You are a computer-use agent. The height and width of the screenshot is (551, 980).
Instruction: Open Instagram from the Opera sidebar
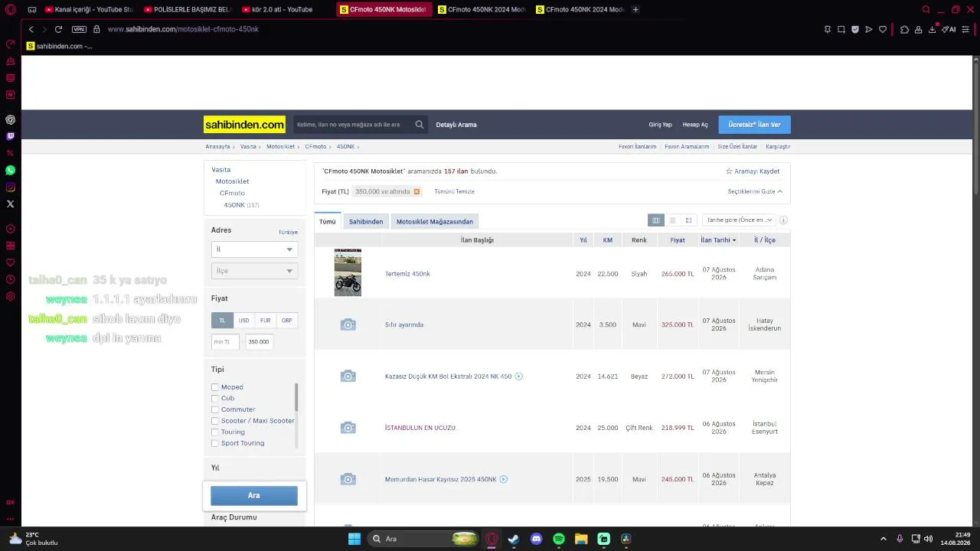pos(10,187)
